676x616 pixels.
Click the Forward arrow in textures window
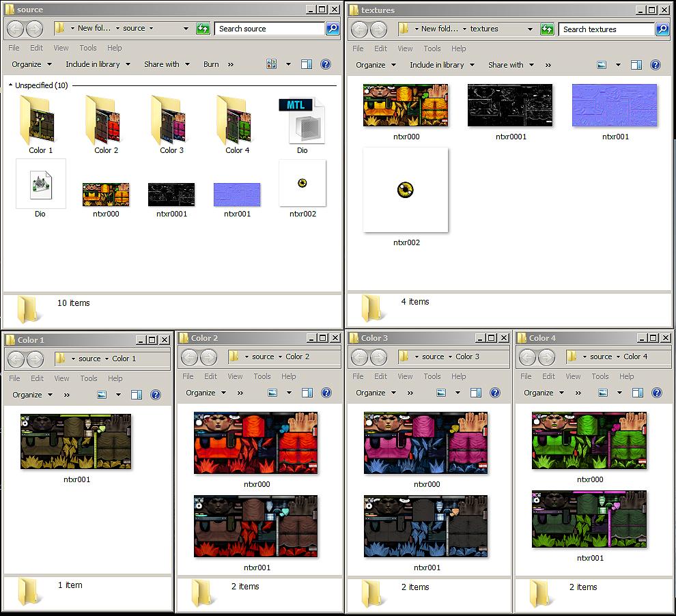coord(378,30)
